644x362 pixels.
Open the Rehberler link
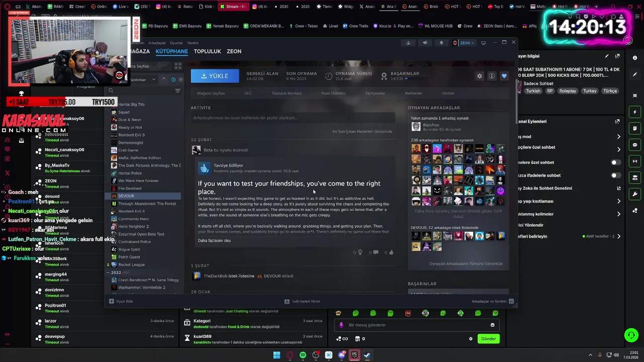point(414,93)
